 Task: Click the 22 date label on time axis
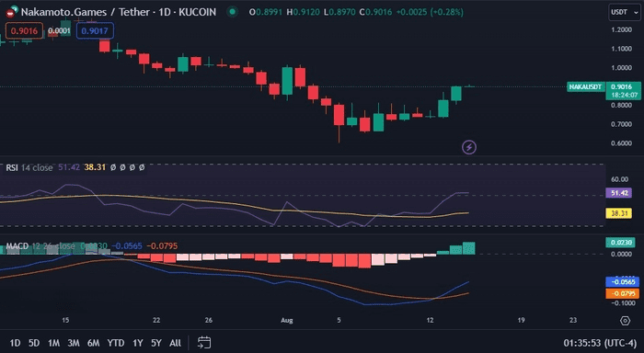click(x=156, y=320)
